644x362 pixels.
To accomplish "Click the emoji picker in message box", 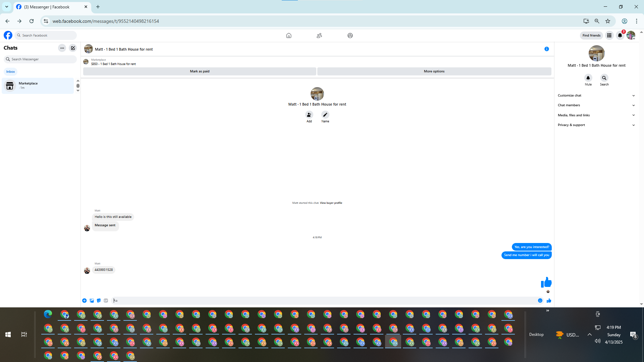I will (x=540, y=301).
